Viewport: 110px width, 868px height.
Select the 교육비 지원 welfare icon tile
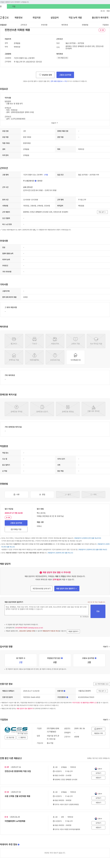[x=76, y=341]
